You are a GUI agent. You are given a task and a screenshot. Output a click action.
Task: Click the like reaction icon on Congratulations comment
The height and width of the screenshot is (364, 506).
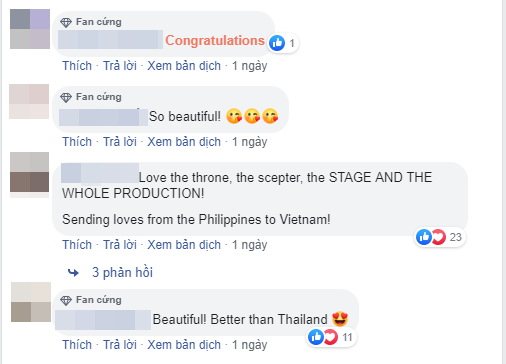coord(277,43)
